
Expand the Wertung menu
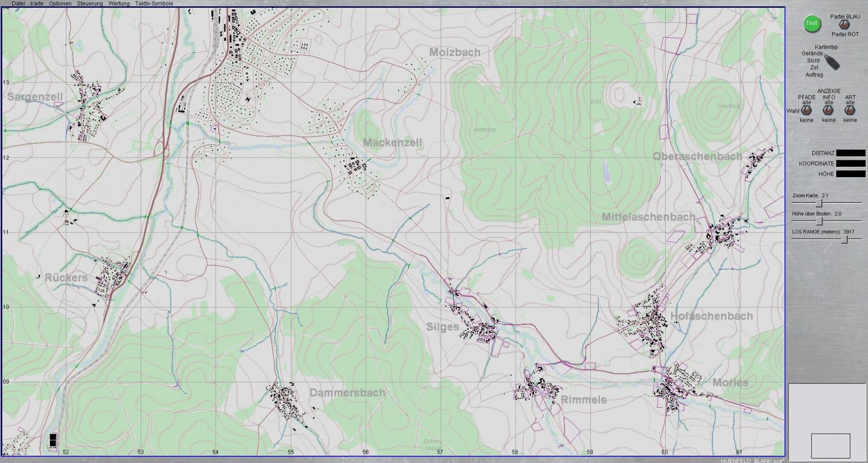pos(119,4)
